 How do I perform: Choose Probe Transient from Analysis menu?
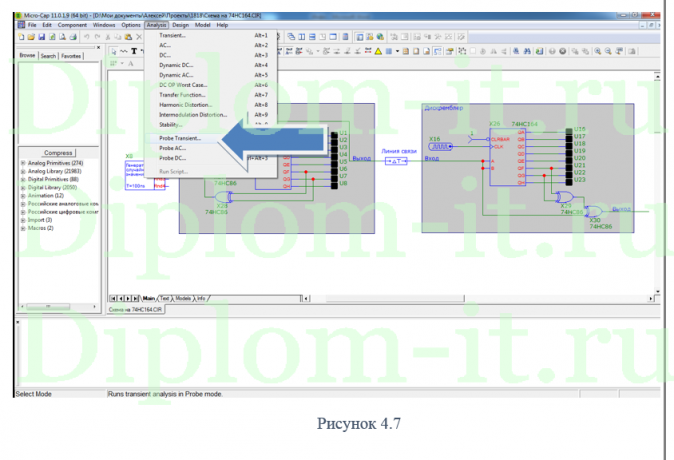180,138
